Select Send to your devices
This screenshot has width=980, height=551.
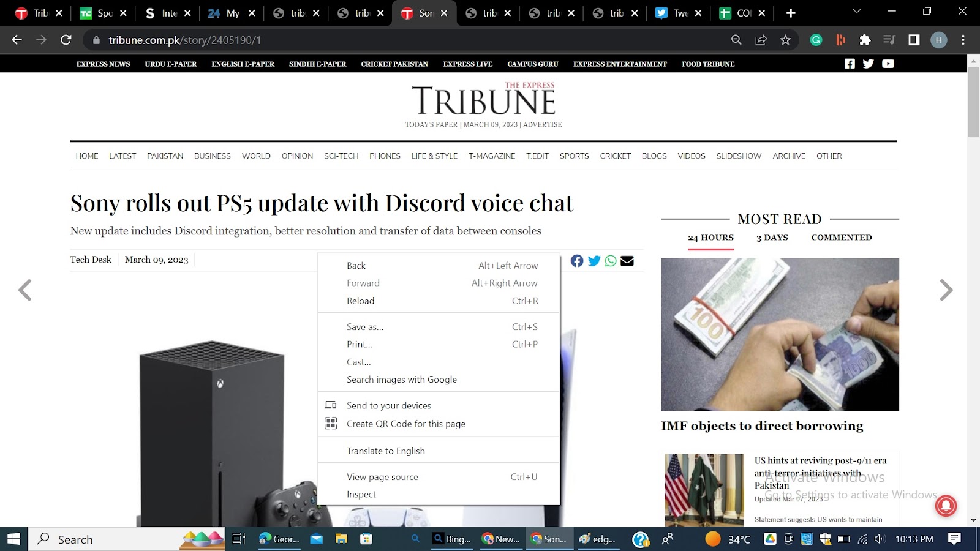click(x=439, y=405)
